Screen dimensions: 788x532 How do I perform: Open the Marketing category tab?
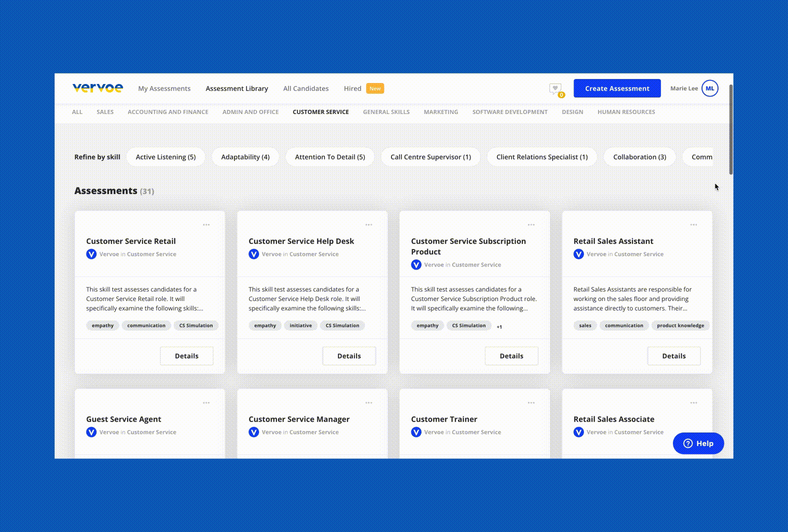tap(441, 112)
